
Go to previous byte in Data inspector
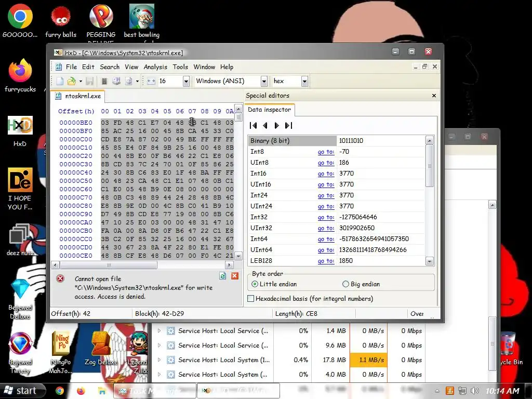tap(265, 126)
